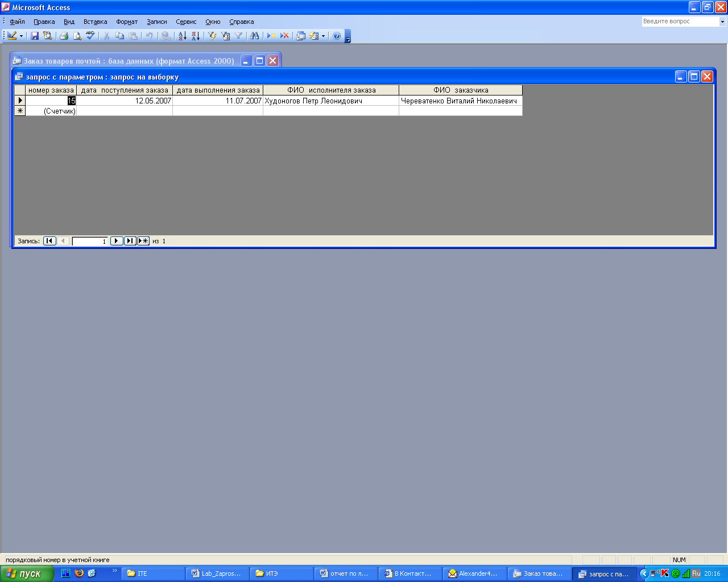This screenshot has height=582, width=728.
Task: Open Print Preview
Action: click(77, 36)
